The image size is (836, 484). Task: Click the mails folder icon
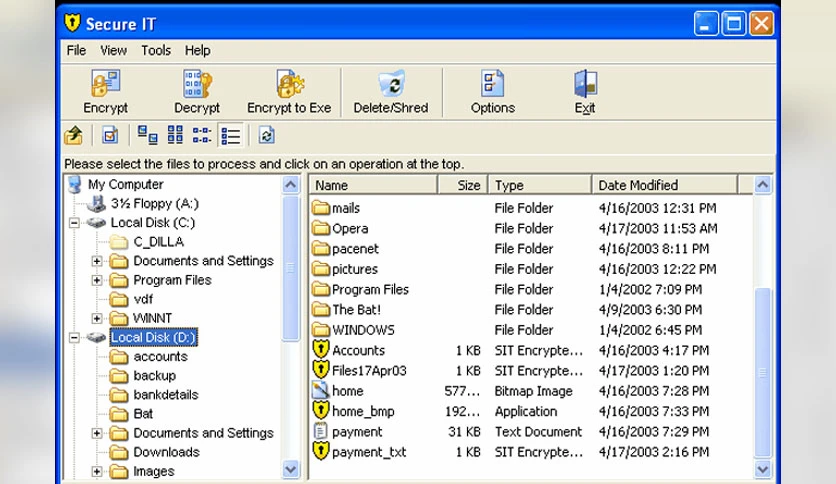[320, 207]
